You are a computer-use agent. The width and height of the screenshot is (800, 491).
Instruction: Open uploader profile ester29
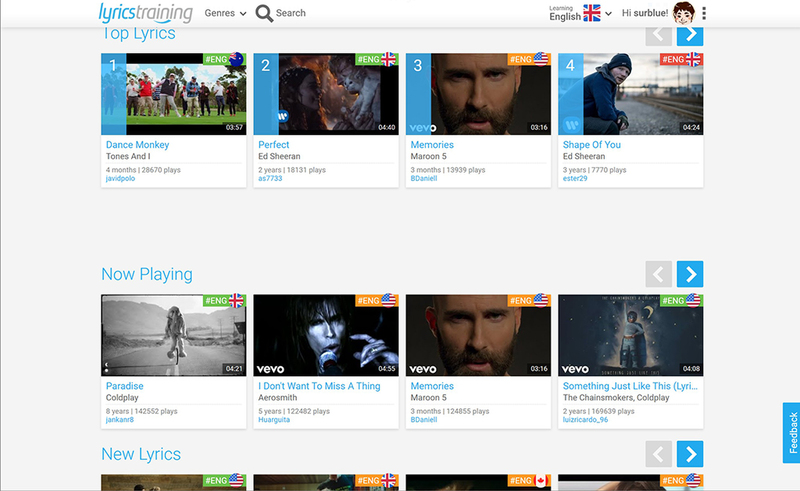tap(575, 179)
